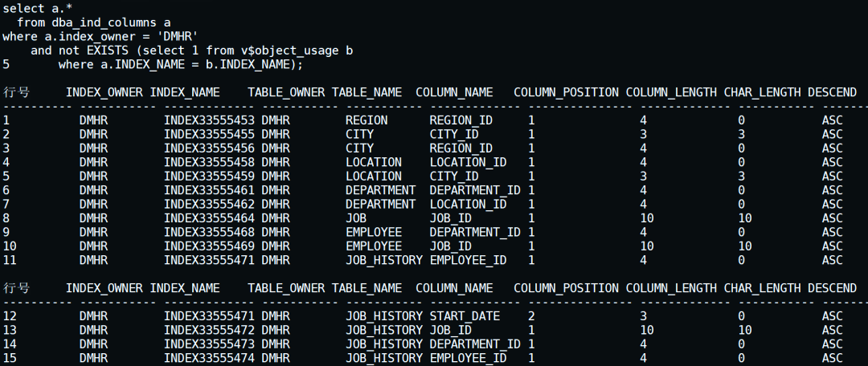The width and height of the screenshot is (868, 366).
Task: Click INDEX33555471 in row 11
Action: click(x=209, y=260)
